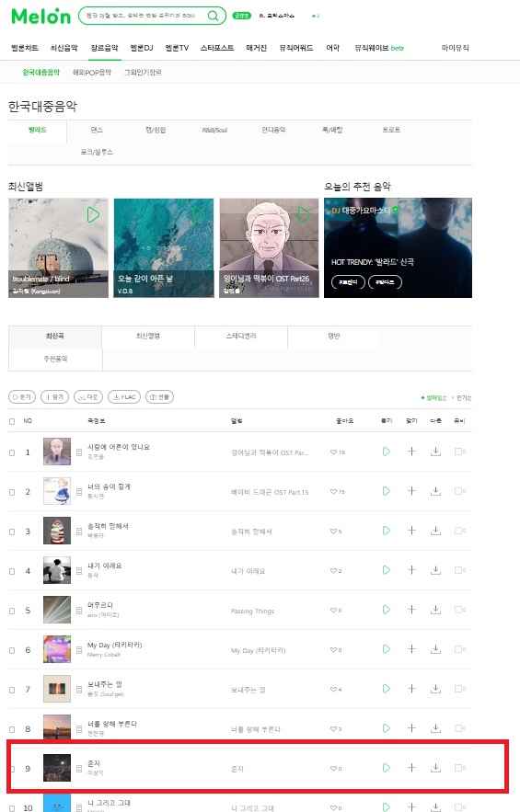
Task: Open the troublemate / blind album thumbnail
Action: click(59, 247)
